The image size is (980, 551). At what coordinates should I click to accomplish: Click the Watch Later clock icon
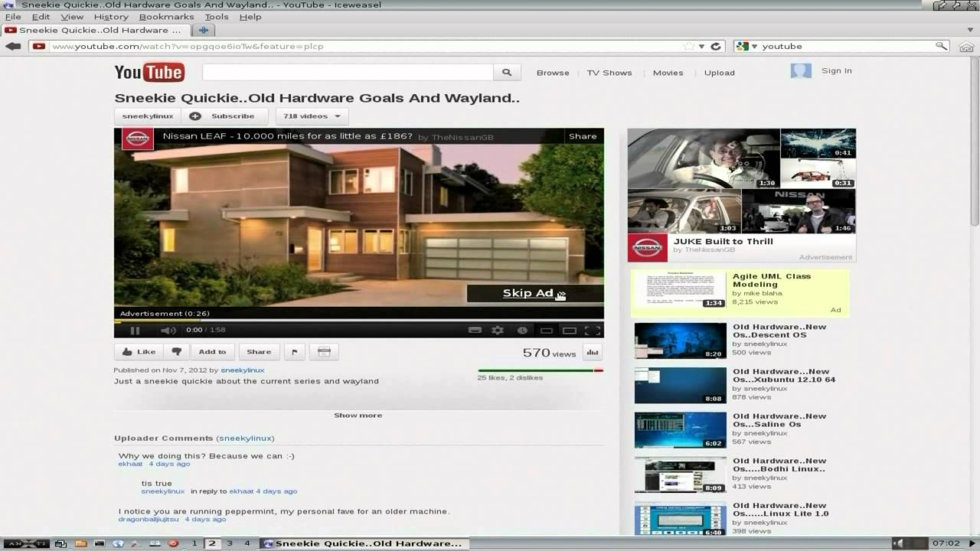pos(522,331)
